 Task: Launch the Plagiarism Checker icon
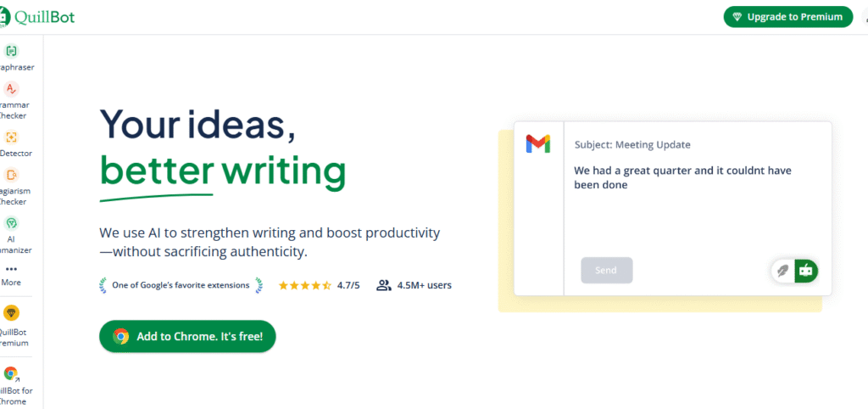[11, 175]
